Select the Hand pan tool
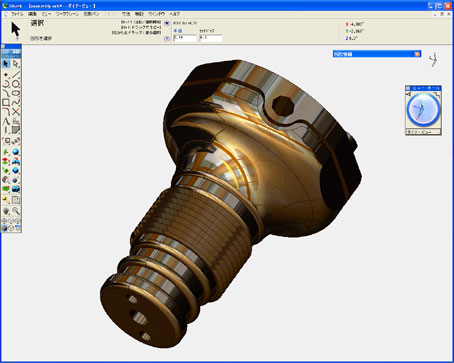 tap(6, 210)
